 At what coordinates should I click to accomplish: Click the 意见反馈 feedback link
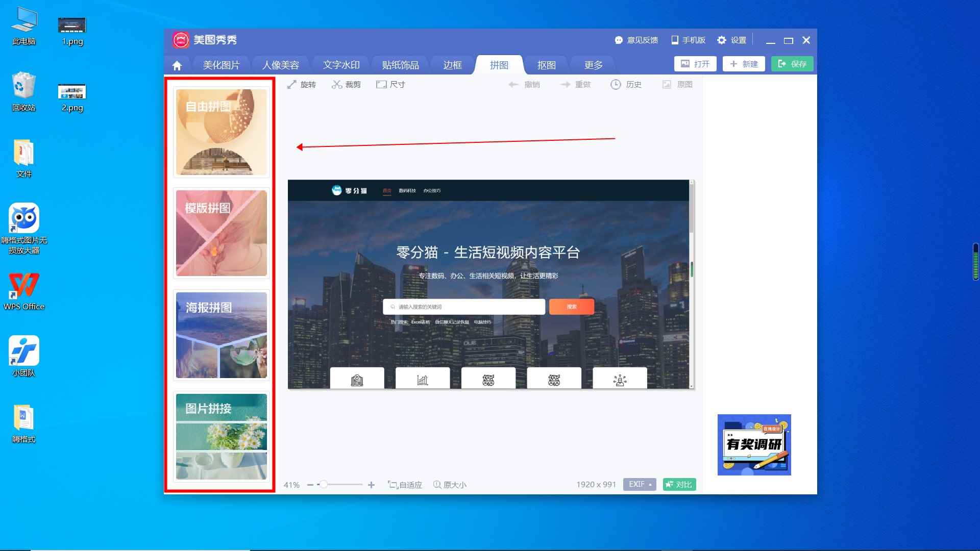click(x=637, y=40)
